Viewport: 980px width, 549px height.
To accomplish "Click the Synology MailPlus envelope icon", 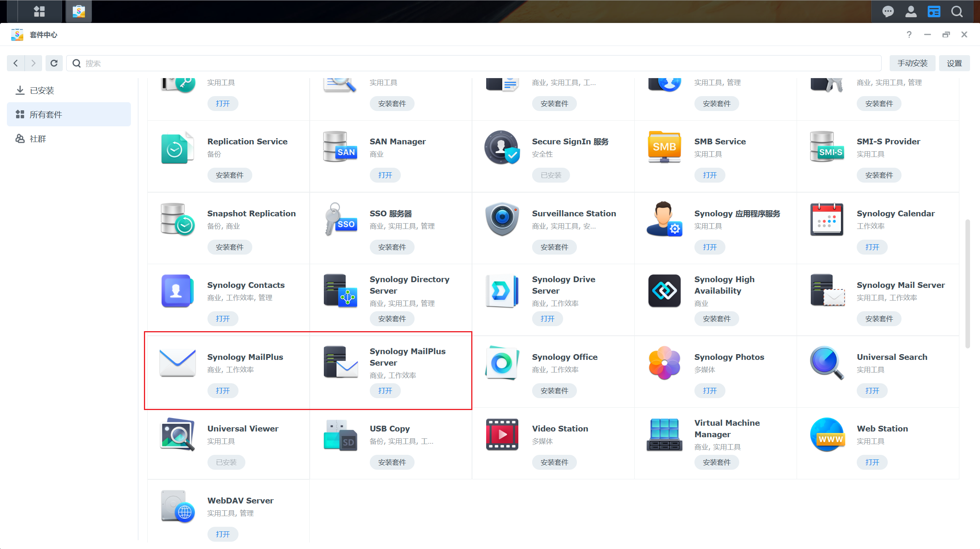I will pyautogui.click(x=177, y=363).
